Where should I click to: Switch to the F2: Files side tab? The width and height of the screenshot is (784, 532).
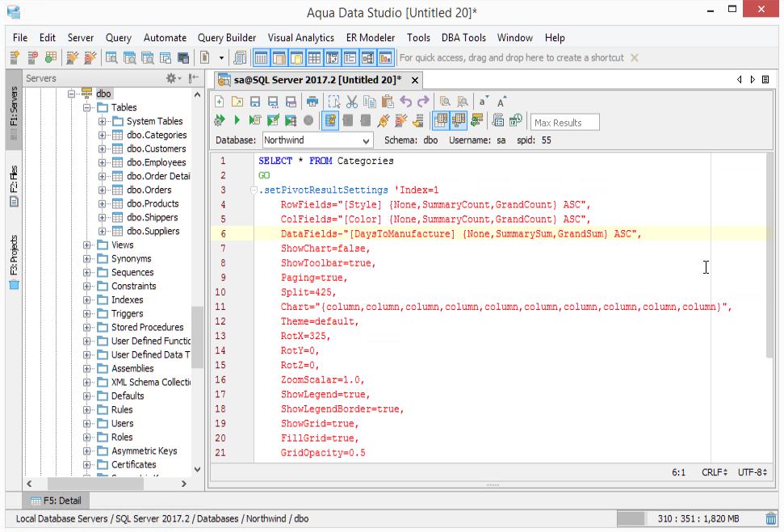coord(14,185)
